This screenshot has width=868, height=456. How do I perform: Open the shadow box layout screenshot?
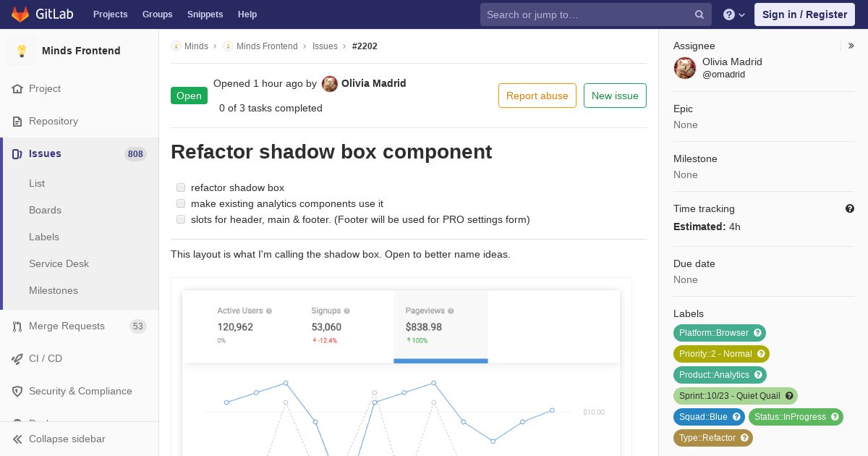[401, 367]
